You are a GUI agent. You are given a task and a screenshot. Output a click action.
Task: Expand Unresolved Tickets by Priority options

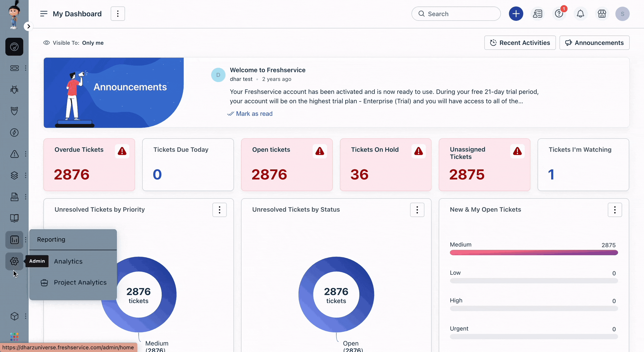coord(219,209)
